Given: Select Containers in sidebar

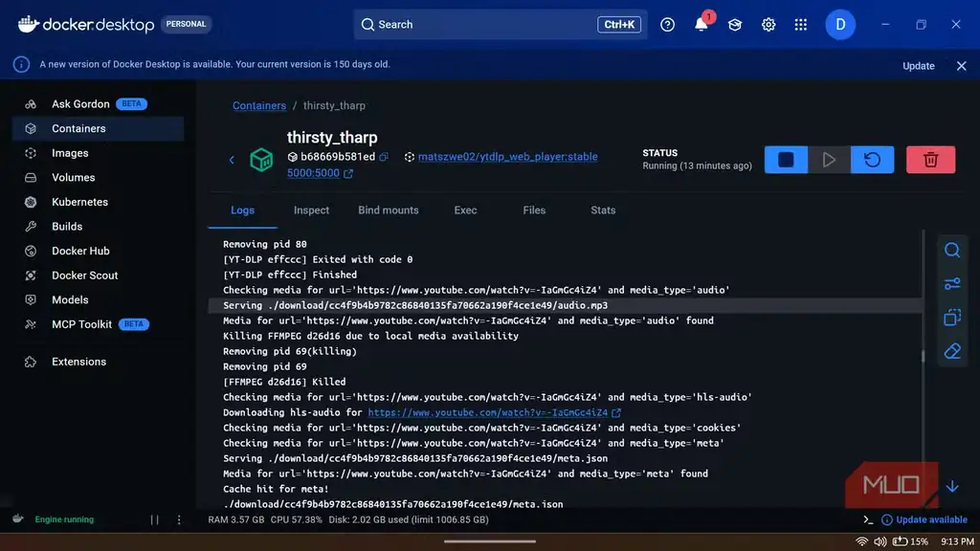Looking at the screenshot, I should click(99, 128).
